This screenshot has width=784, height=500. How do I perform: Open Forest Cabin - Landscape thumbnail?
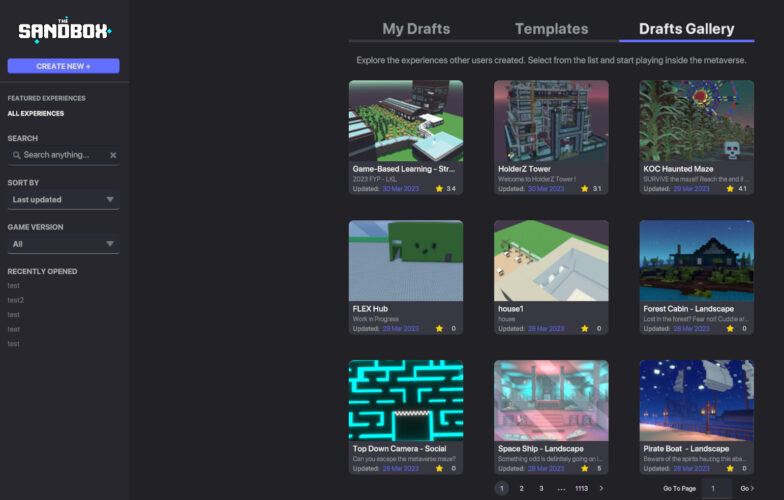point(696,260)
